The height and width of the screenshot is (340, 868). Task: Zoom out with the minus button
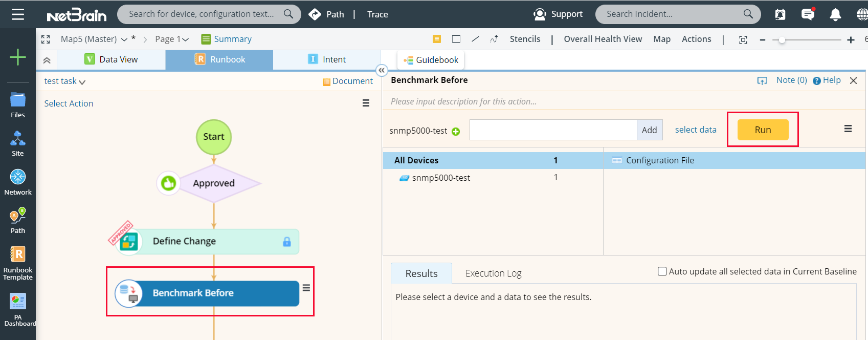point(763,39)
